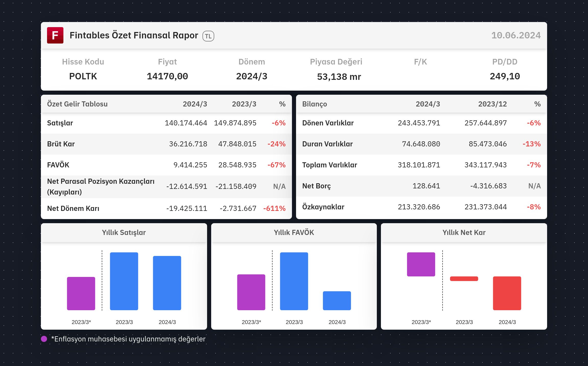
Task: Click the report date 10.06.2024
Action: [516, 35]
